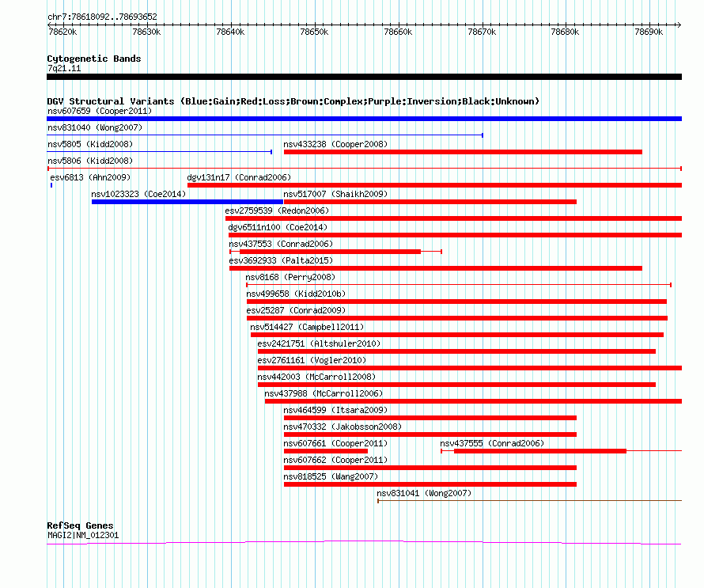704x588 pixels.
Task: Open variant nsv607659 (Cooper2011) label
Action: [100, 111]
